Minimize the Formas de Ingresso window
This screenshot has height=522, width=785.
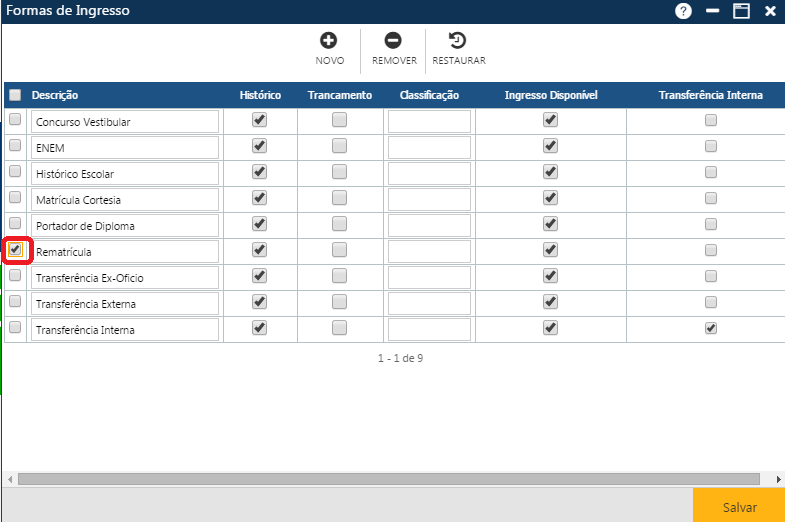point(712,11)
